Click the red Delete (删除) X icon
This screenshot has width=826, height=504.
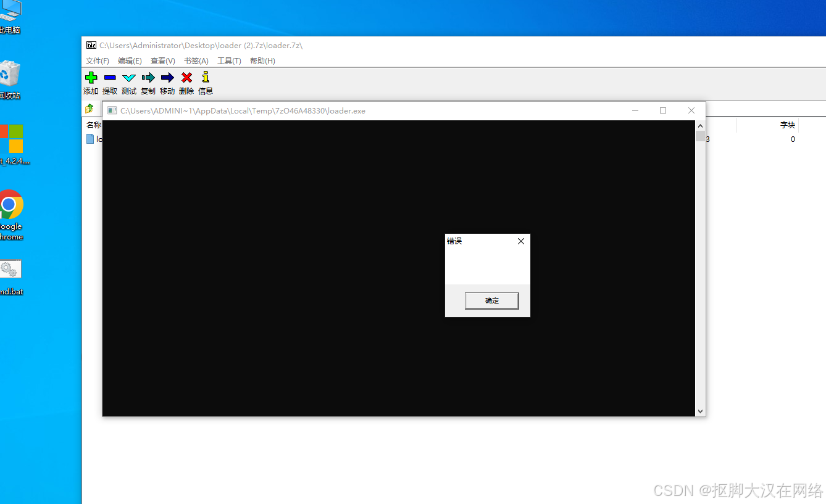pos(186,78)
